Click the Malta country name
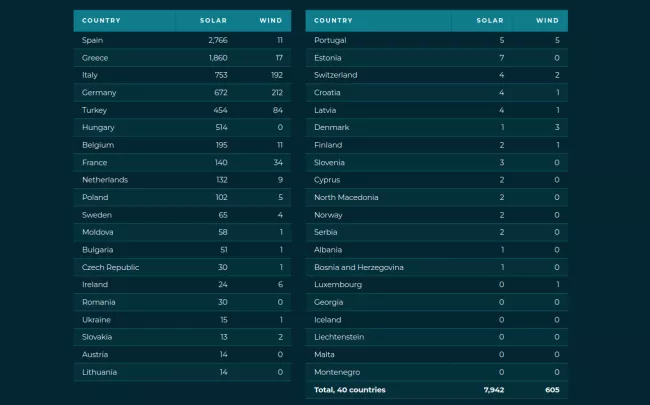650x405 pixels. tap(324, 354)
